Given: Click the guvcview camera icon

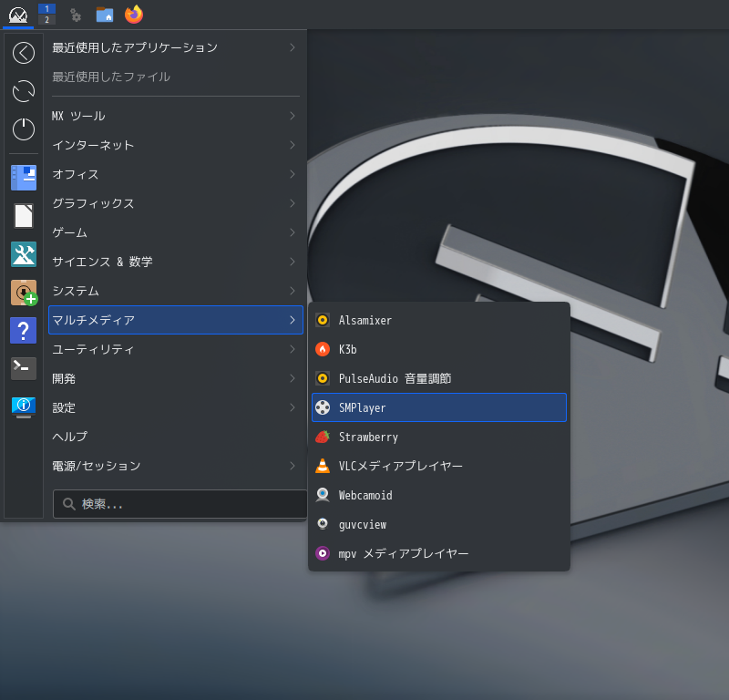Looking at the screenshot, I should [323, 524].
